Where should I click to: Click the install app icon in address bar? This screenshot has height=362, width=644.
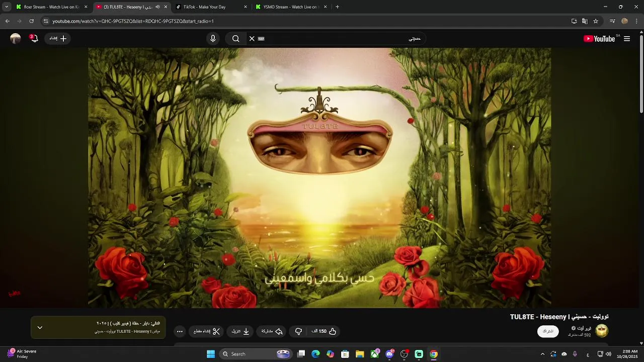(x=574, y=21)
